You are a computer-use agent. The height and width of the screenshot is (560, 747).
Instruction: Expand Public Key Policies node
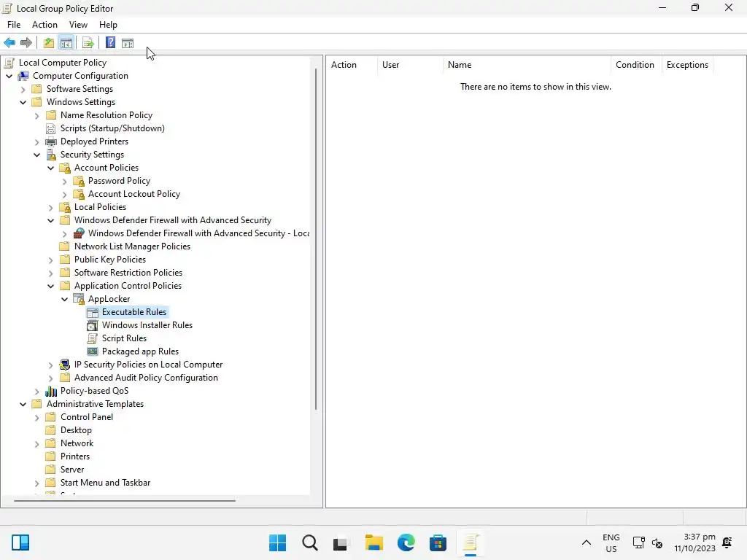coord(50,260)
